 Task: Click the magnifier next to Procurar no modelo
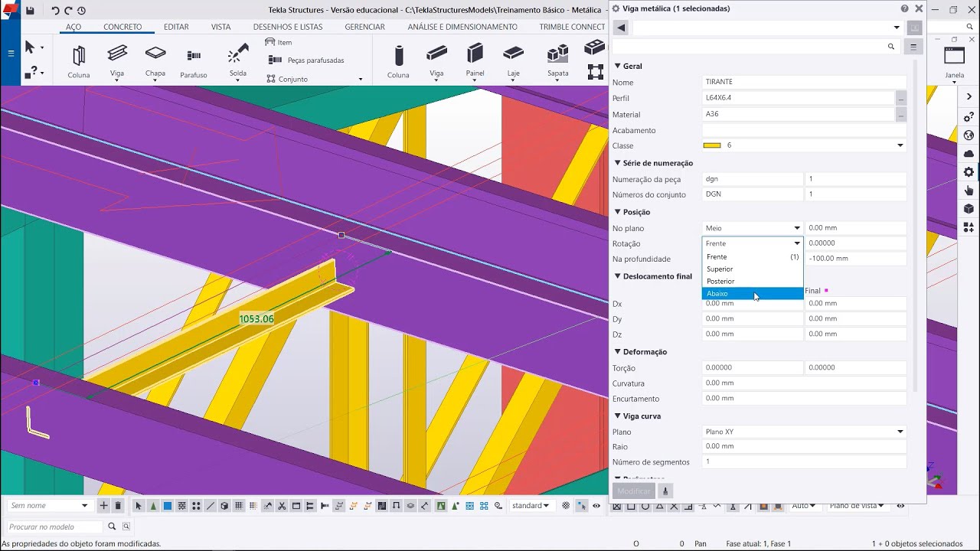tap(112, 527)
